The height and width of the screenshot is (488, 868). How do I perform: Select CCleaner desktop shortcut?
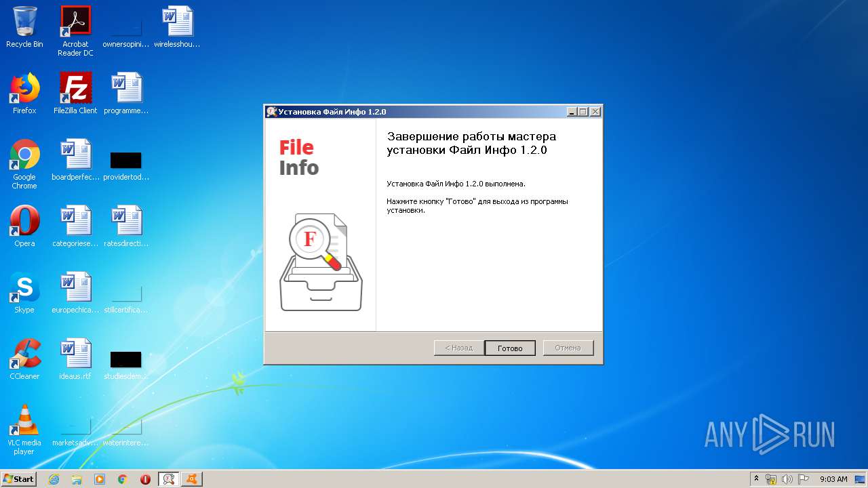(x=24, y=359)
